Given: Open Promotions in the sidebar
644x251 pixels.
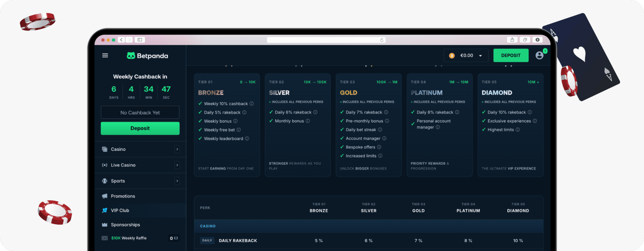Looking at the screenshot, I should pyautogui.click(x=123, y=196).
